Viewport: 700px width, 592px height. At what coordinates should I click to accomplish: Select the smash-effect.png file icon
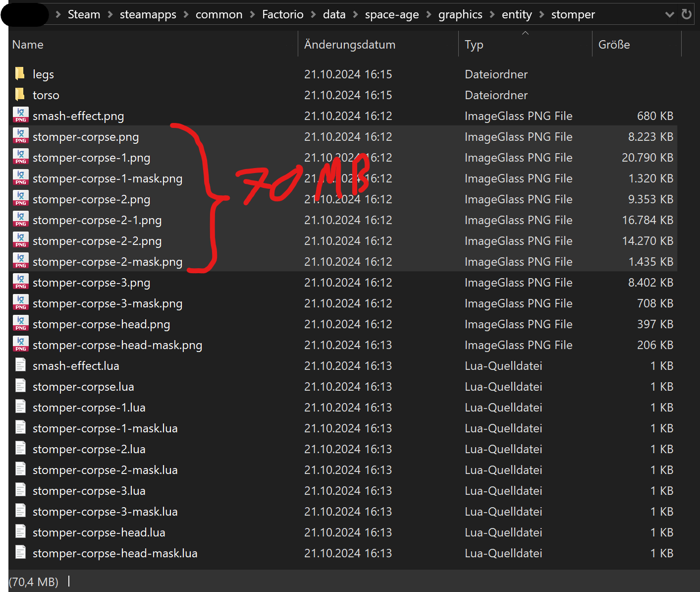(21, 116)
